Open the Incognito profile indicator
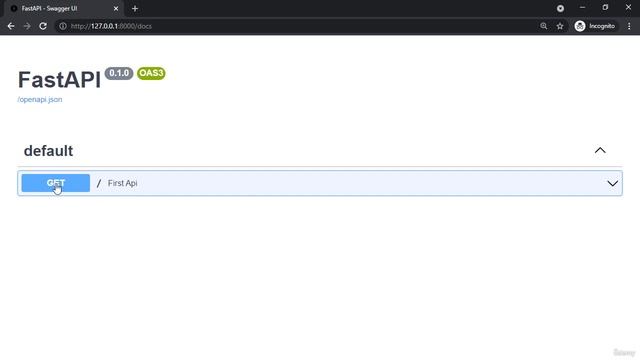640x360 pixels. pyautogui.click(x=595, y=26)
